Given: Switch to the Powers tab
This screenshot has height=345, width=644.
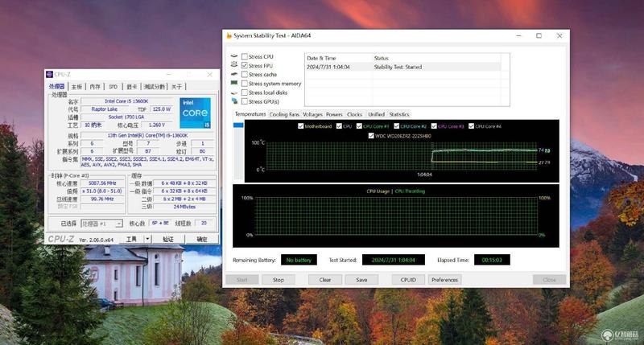Looking at the screenshot, I should [x=334, y=114].
